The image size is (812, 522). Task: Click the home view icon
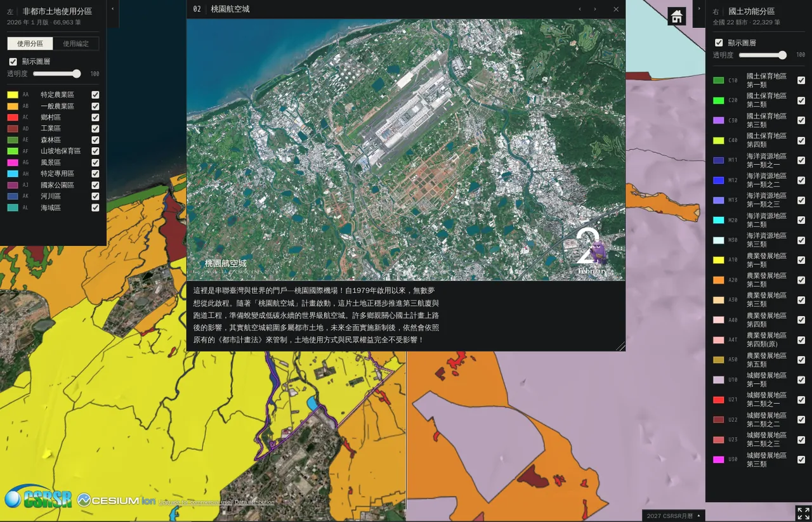(x=677, y=16)
